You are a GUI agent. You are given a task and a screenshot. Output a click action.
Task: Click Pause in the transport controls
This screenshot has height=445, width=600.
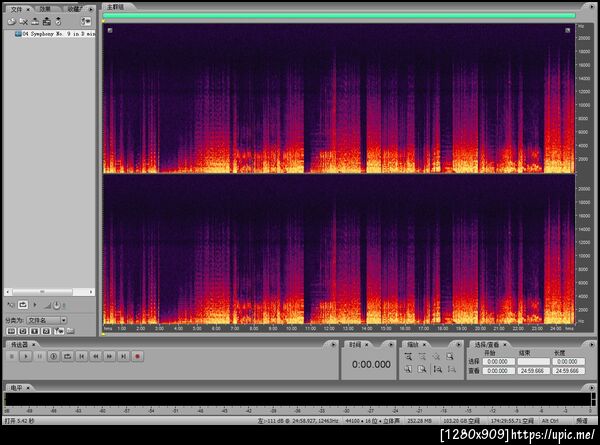point(39,357)
